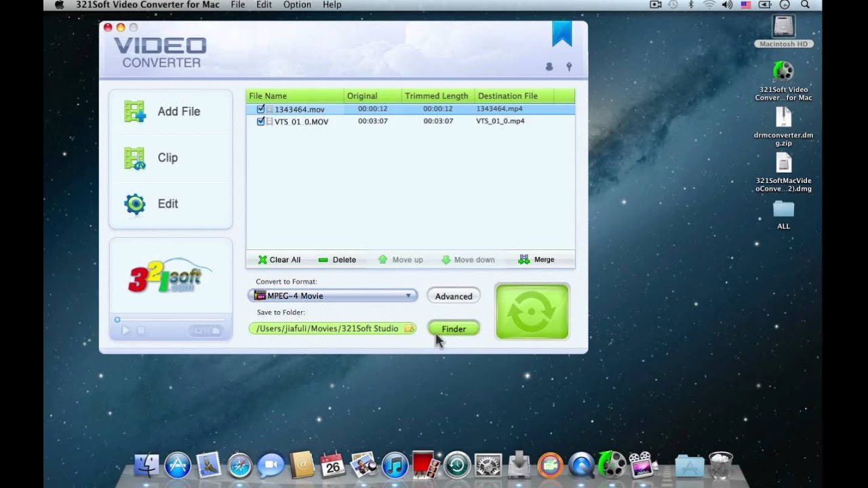Open the Edit menu
Screen dimensions: 868x488
[264, 5]
